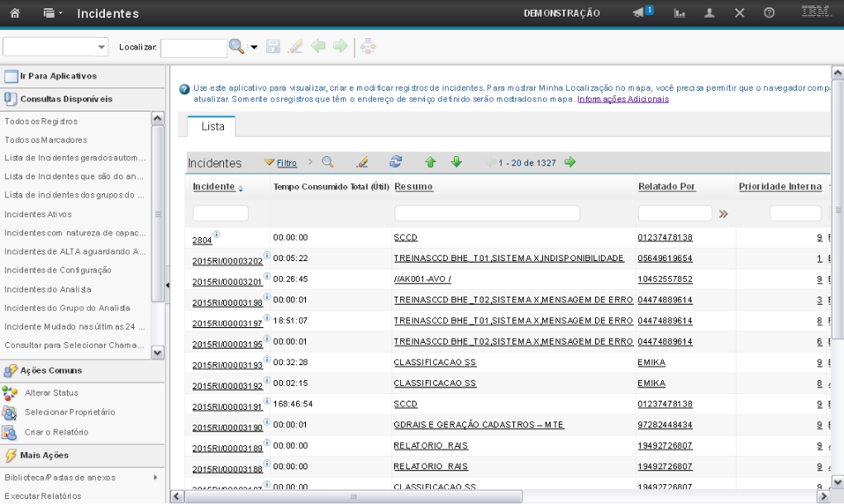
Task: Refresh the Incidentes table
Action: coord(395,163)
